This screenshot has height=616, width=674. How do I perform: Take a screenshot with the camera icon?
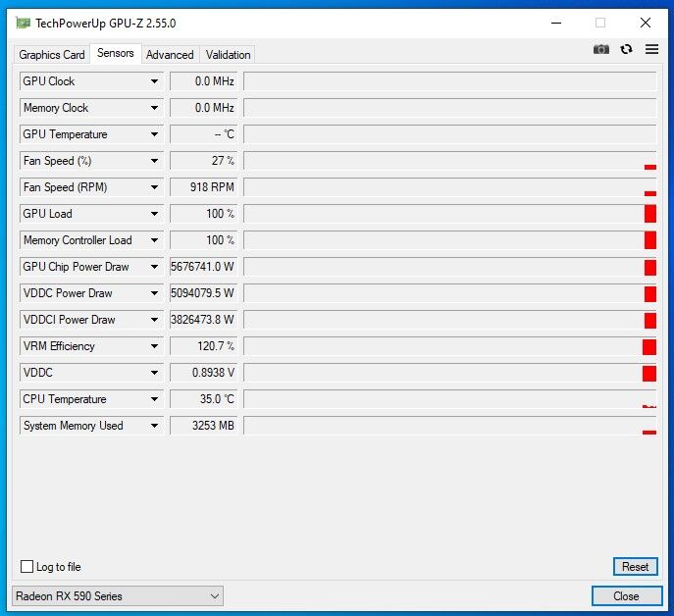pyautogui.click(x=601, y=49)
